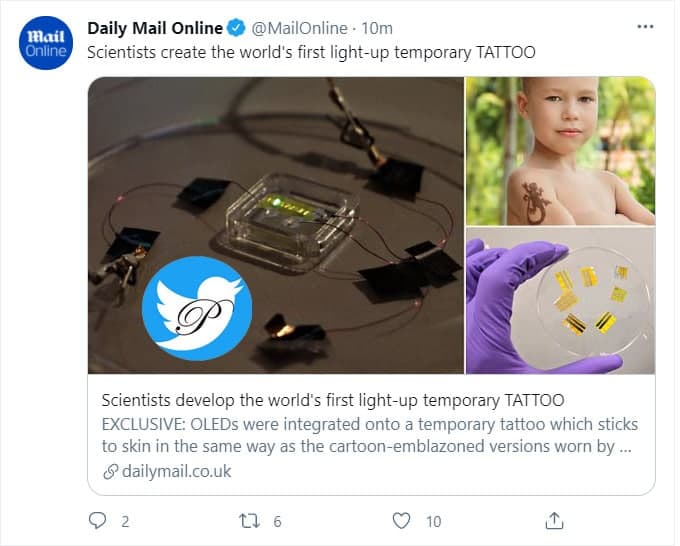
Task: View the child with lizard tattoo image
Action: (x=560, y=150)
